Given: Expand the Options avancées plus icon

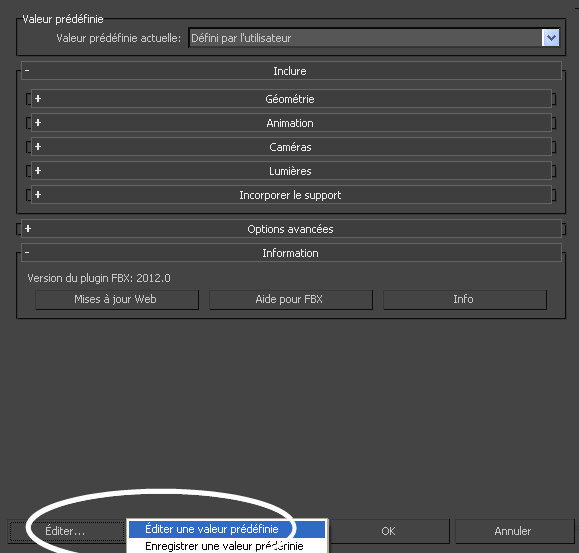Looking at the screenshot, I should point(28,229).
